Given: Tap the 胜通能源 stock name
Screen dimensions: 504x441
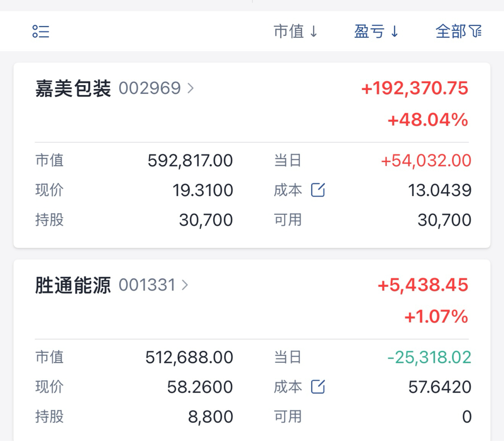Looking at the screenshot, I should pyautogui.click(x=73, y=285).
